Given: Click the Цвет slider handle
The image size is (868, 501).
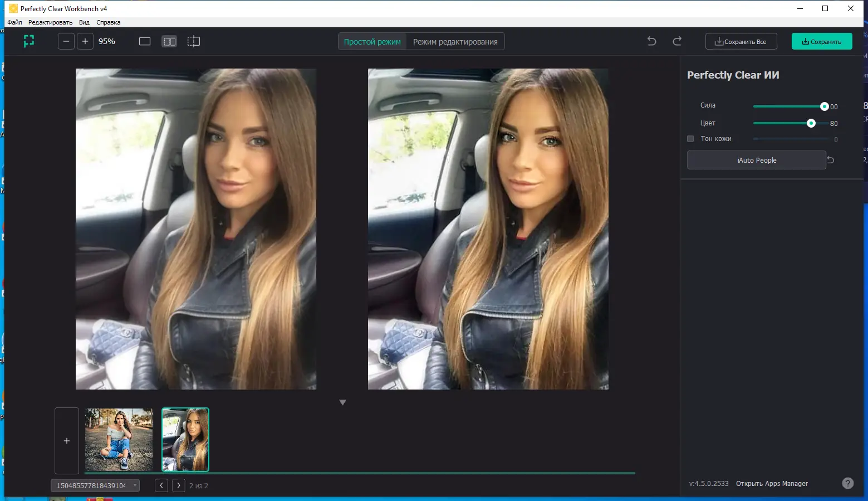Looking at the screenshot, I should point(811,123).
